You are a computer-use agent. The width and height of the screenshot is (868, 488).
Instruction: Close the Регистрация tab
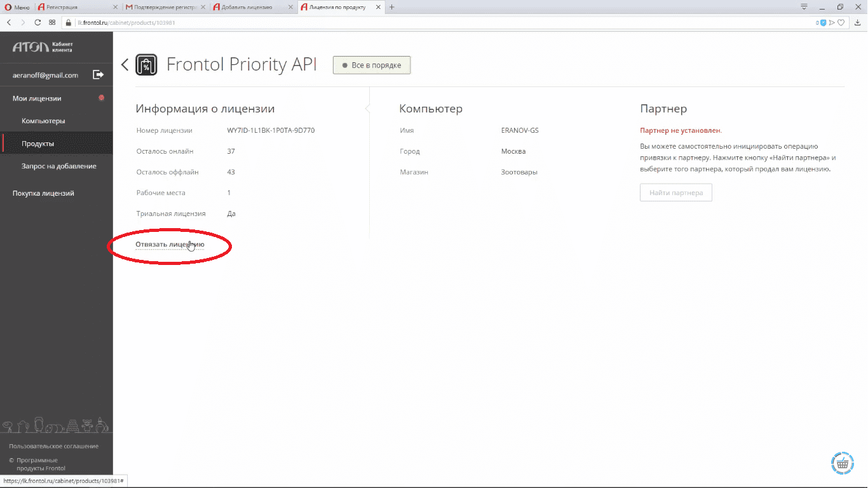[x=115, y=7]
